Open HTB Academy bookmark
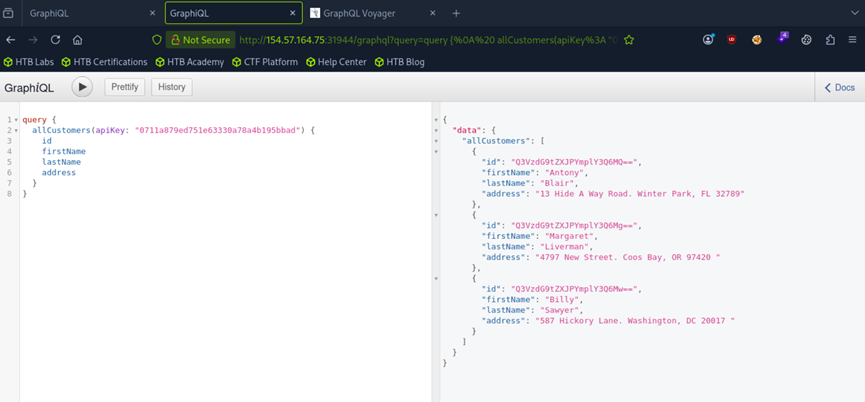Image resolution: width=865 pixels, height=402 pixels. coord(190,62)
